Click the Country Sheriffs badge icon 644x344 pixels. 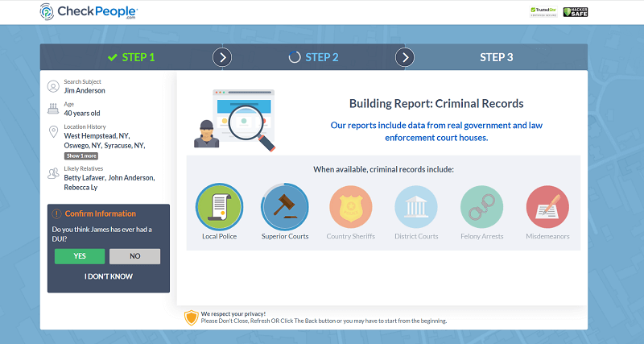click(x=351, y=207)
